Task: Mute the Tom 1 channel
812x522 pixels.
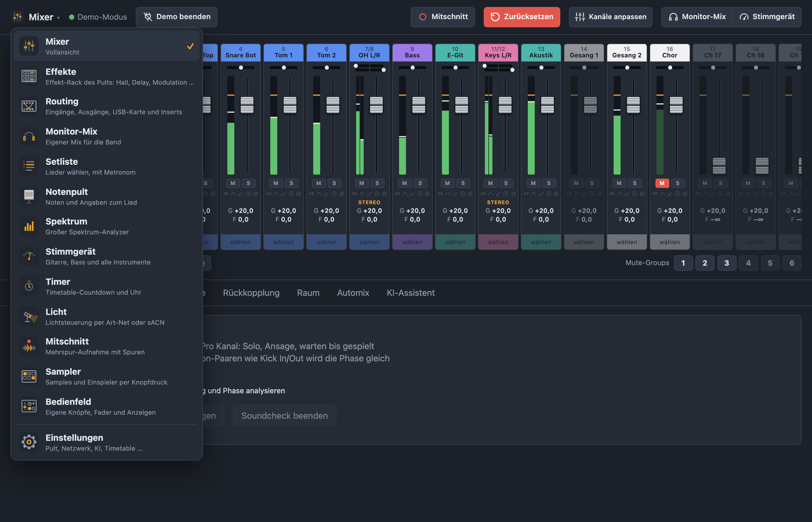Action: pos(275,183)
